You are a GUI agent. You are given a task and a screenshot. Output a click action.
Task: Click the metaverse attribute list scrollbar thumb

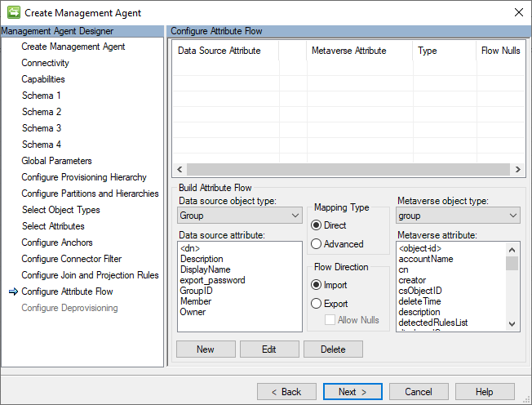(512, 264)
